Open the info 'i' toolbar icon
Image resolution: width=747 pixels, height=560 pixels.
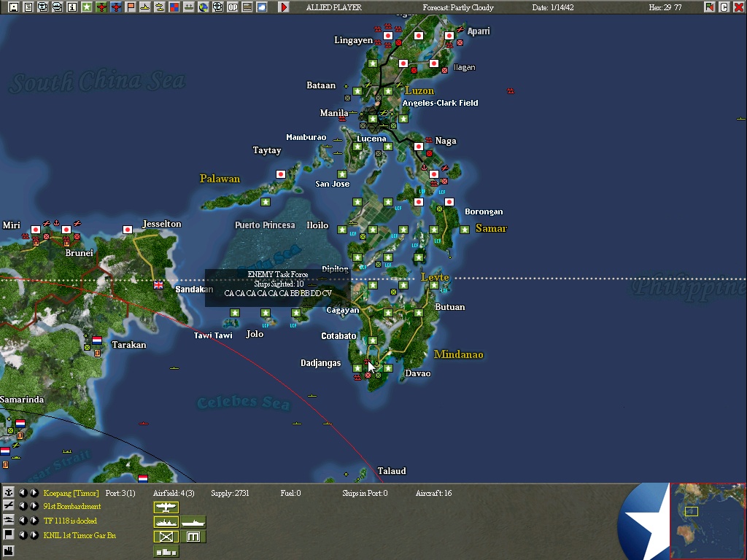[x=72, y=7]
